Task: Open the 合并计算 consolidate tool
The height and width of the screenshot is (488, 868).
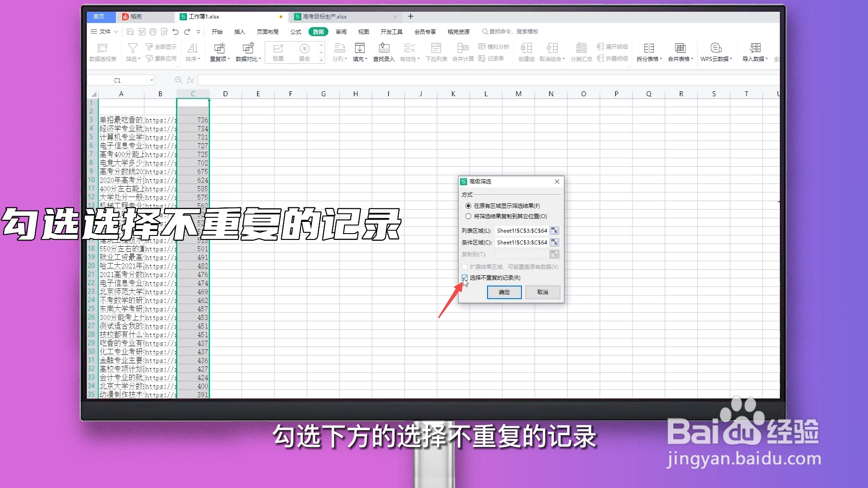Action: pyautogui.click(x=462, y=52)
